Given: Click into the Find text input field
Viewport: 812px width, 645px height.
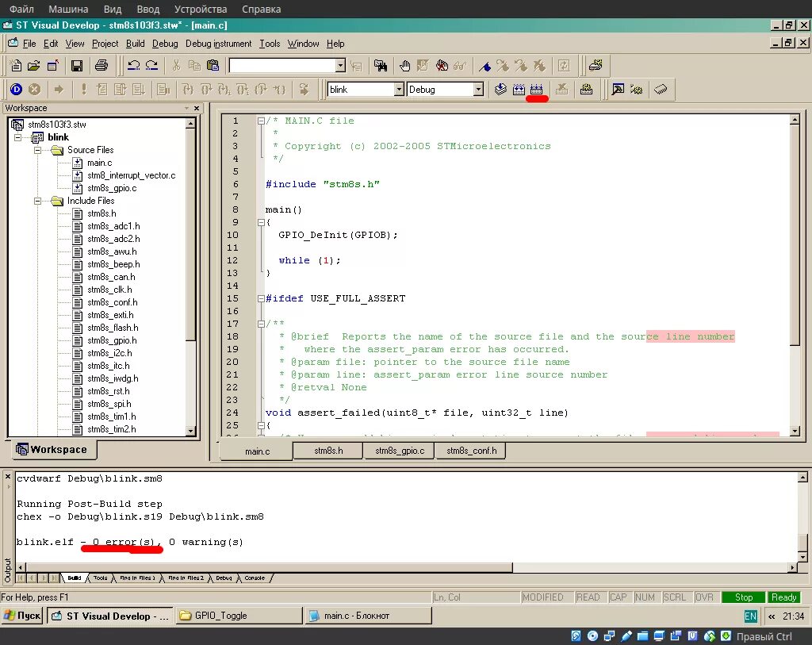Looking at the screenshot, I should (x=283, y=65).
